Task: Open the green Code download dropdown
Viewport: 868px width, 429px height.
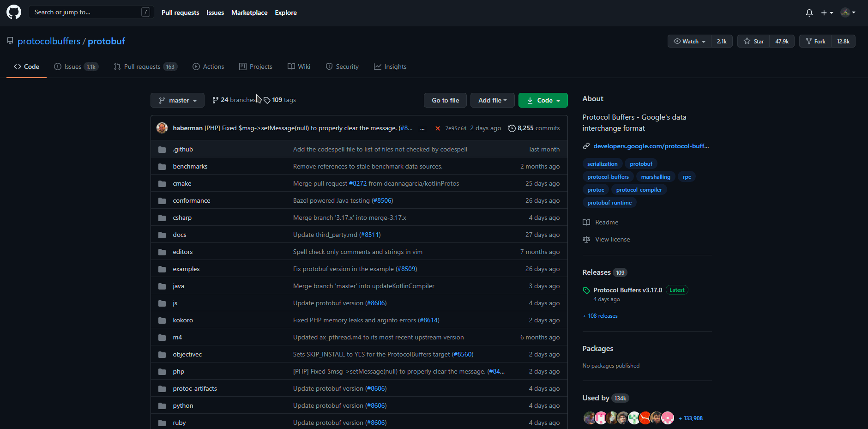Action: click(543, 100)
